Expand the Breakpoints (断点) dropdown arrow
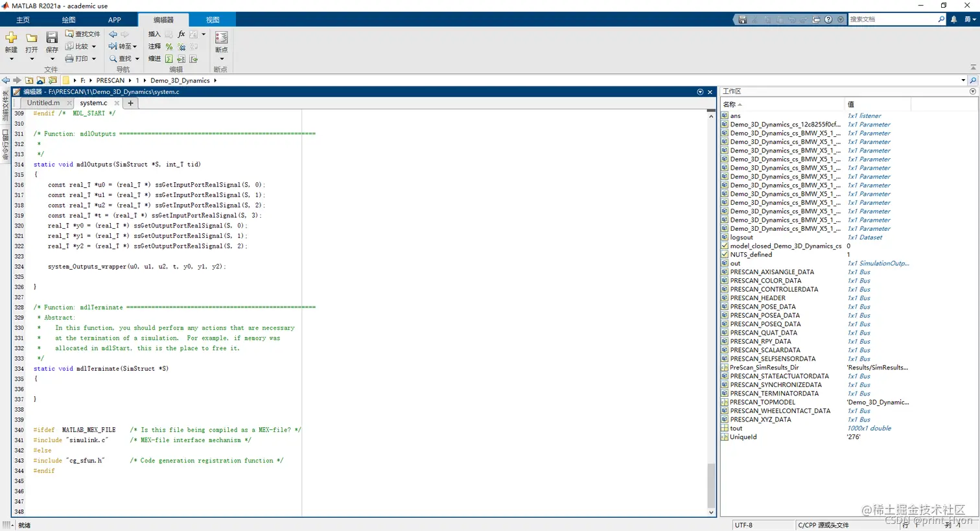 point(222,58)
